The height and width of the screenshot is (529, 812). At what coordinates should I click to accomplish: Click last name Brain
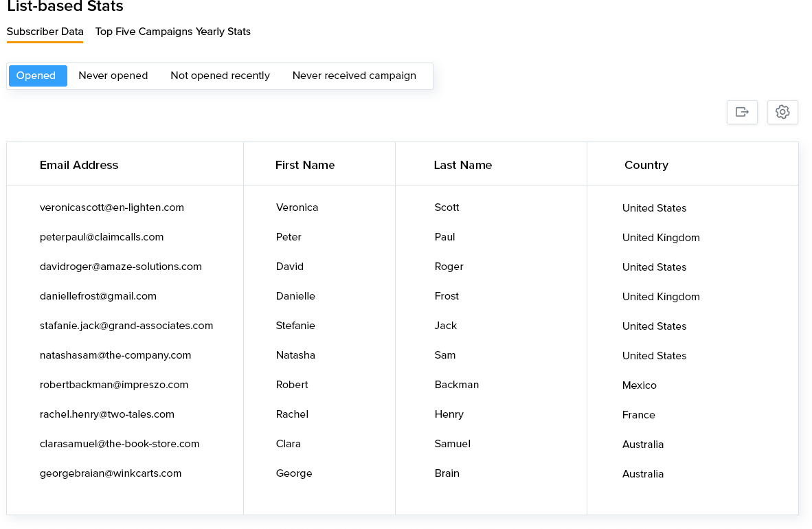pyautogui.click(x=447, y=473)
